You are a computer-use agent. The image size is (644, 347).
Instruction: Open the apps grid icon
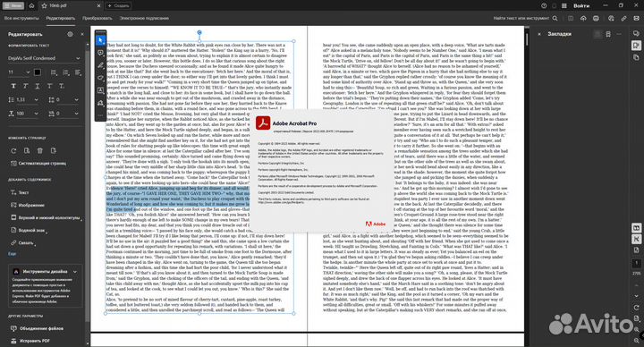coord(563,5)
